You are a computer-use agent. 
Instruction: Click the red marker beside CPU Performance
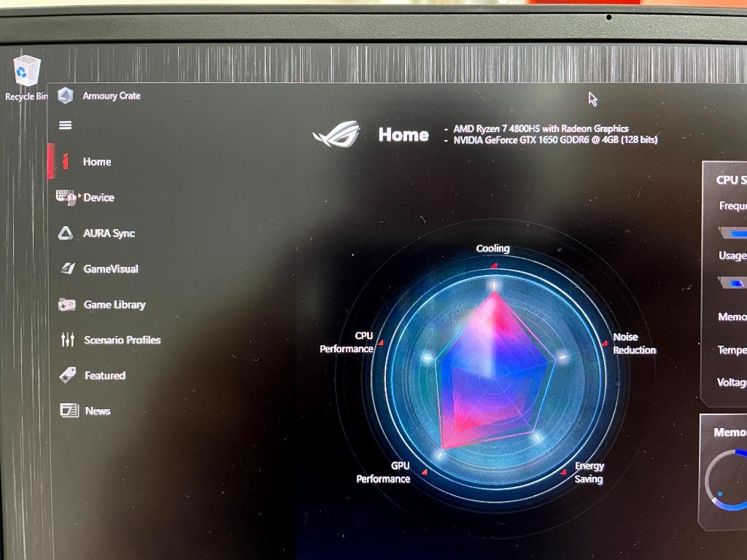pyautogui.click(x=381, y=343)
